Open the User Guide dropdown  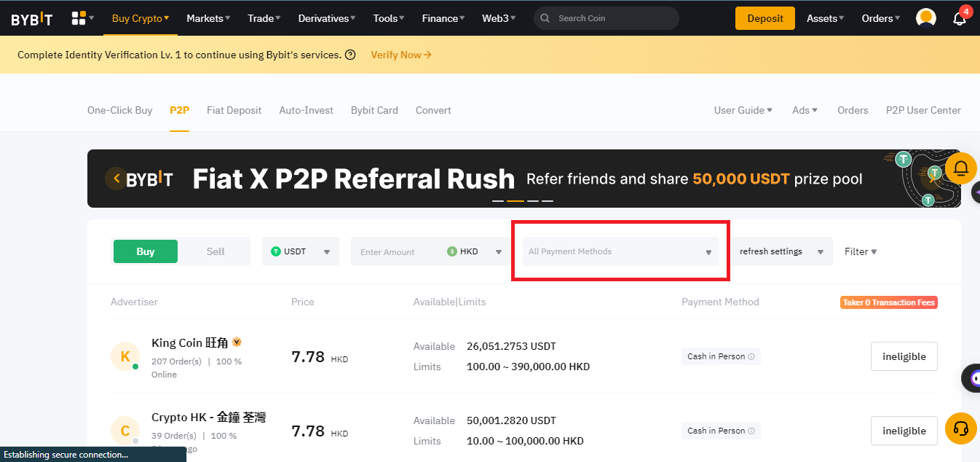point(743,110)
